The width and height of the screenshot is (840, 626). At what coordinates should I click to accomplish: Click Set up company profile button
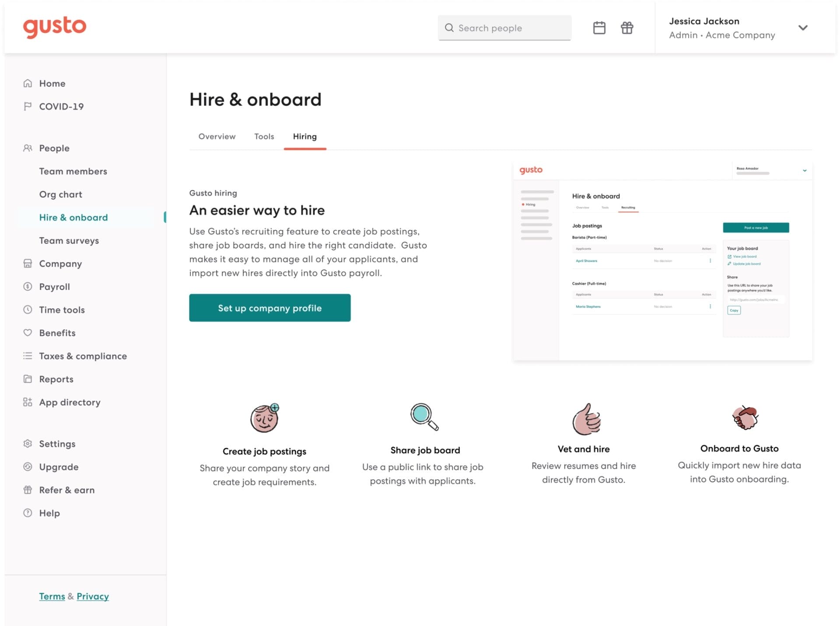(x=270, y=308)
